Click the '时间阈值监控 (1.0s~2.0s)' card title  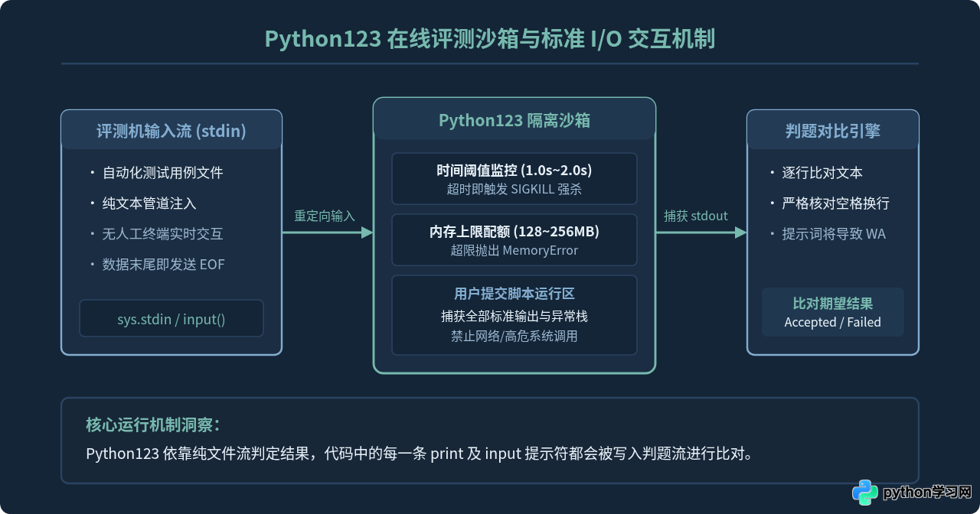[514, 171]
